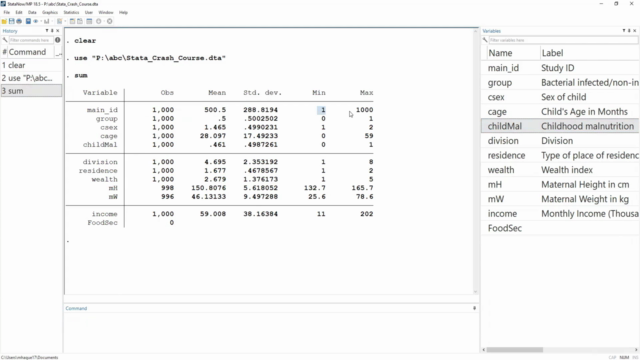Click the Save floppy disk icon
The image size is (640, 360).
[x=11, y=21]
